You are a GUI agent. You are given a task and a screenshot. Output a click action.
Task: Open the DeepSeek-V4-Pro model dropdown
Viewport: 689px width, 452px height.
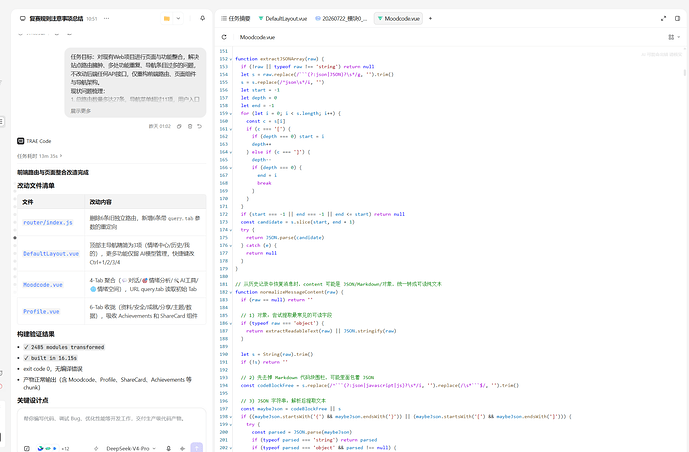(x=131, y=448)
